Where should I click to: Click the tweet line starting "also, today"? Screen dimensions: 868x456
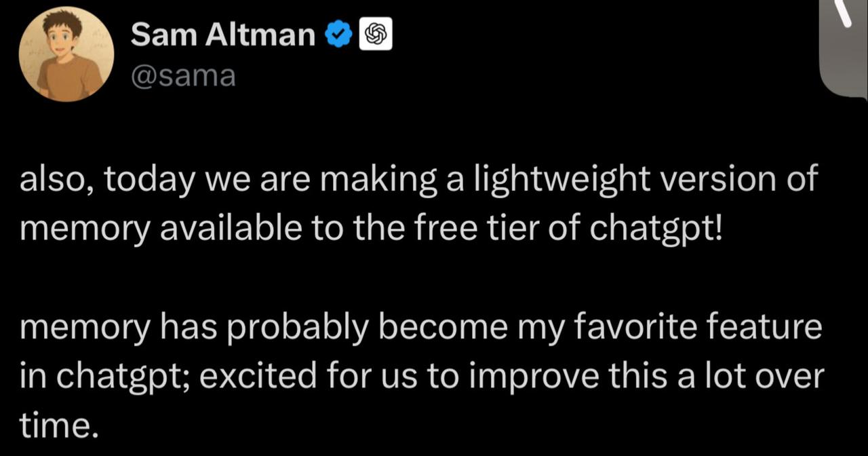[x=418, y=182]
